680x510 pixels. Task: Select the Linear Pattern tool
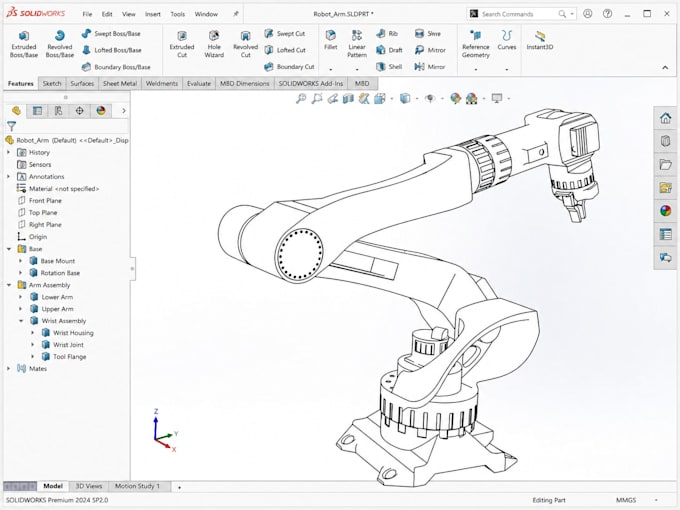[x=357, y=44]
